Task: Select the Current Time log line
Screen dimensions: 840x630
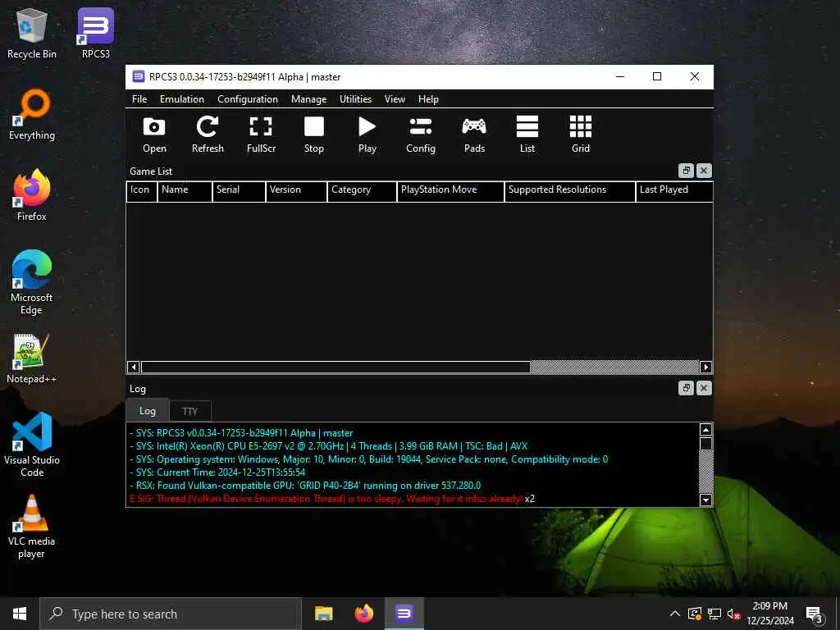Action: [x=217, y=472]
